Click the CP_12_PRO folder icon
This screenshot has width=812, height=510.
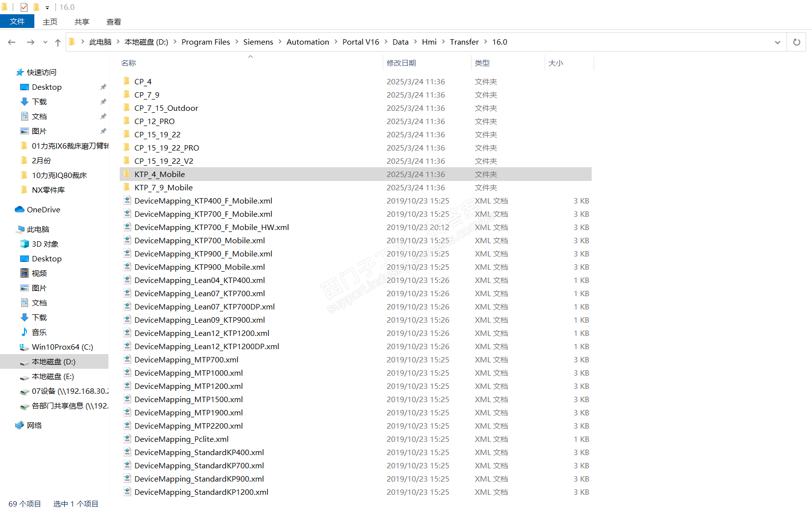[x=127, y=121]
